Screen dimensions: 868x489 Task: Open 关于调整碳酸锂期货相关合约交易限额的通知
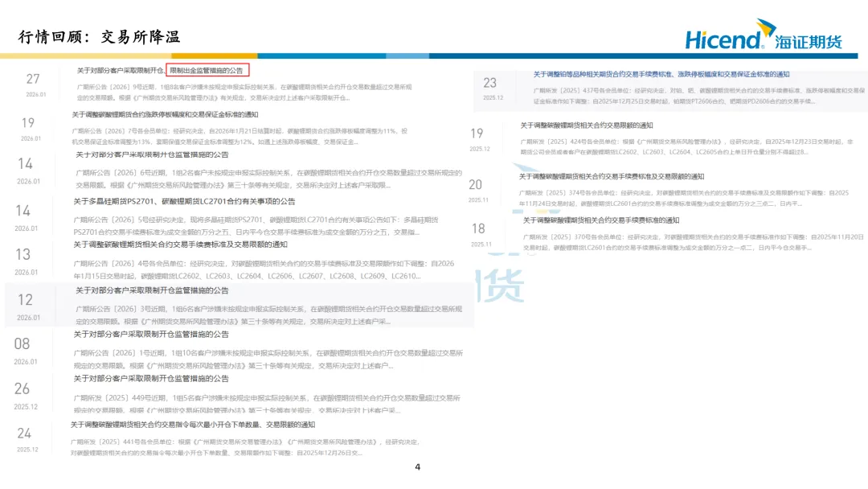(x=587, y=125)
